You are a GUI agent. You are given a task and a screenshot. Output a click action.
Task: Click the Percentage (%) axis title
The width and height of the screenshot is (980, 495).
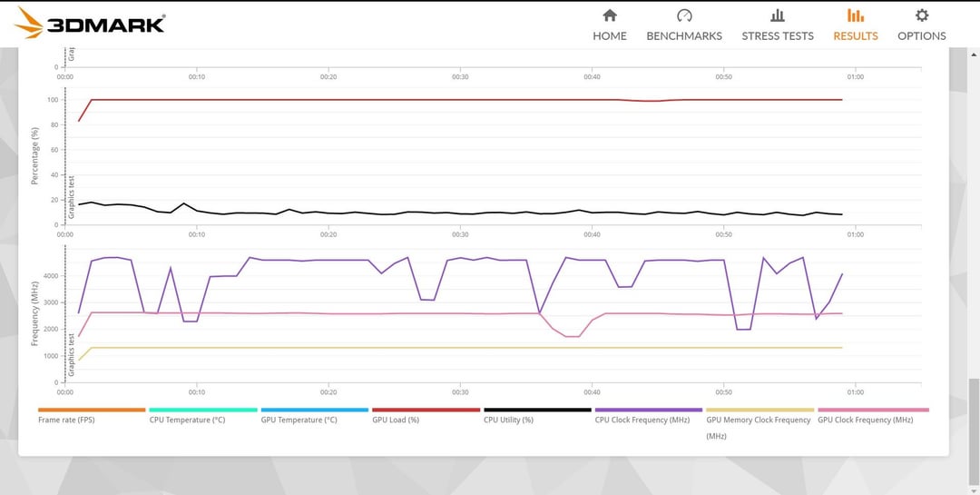35,156
